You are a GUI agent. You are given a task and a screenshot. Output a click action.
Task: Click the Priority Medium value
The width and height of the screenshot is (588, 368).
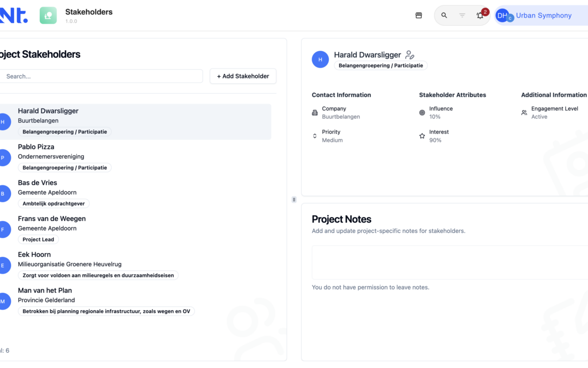tap(332, 140)
